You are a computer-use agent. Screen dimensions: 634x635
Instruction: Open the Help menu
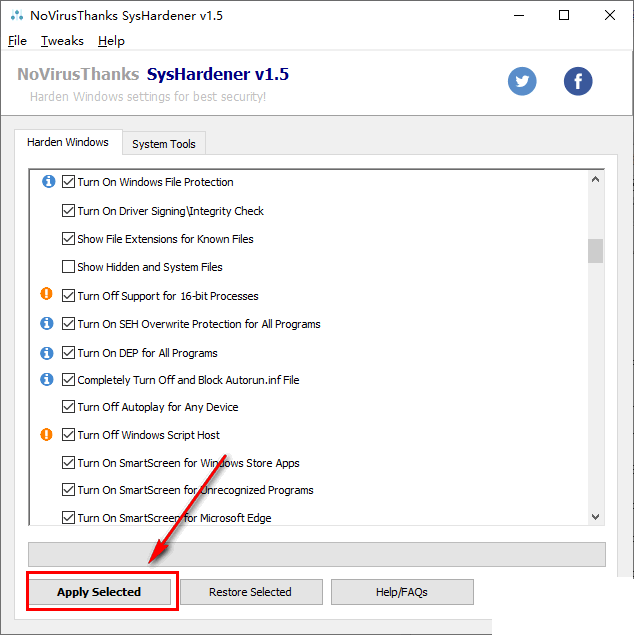pyautogui.click(x=111, y=41)
